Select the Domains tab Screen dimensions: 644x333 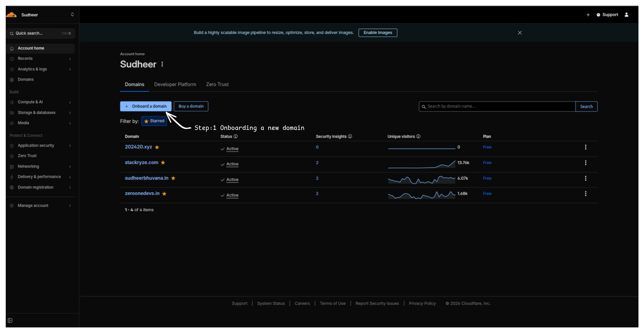pos(134,85)
